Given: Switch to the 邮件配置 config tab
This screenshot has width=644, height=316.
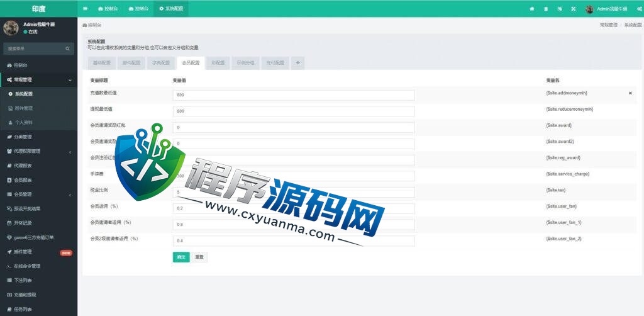Looking at the screenshot, I should point(131,63).
